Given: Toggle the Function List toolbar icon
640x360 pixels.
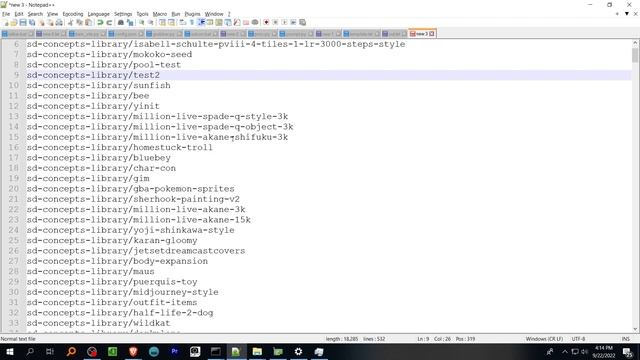Looking at the screenshot, I should point(237,22).
